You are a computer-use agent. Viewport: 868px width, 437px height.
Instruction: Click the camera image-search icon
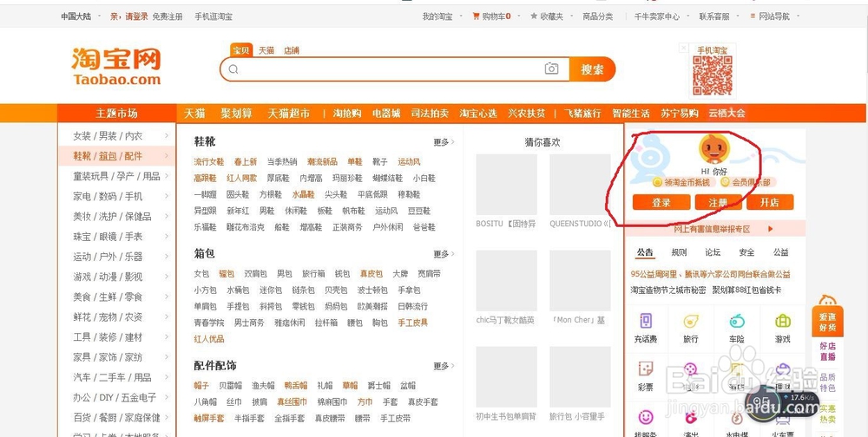pos(551,68)
